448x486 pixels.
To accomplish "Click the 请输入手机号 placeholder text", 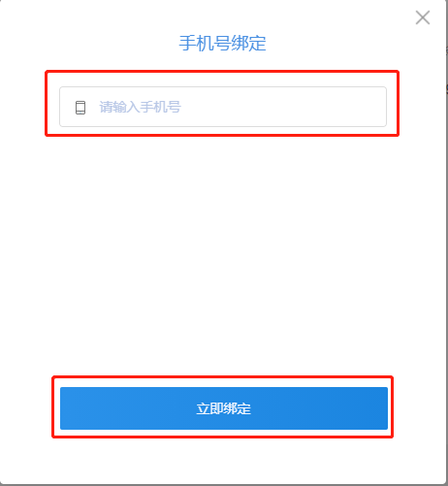I will click(x=140, y=107).
